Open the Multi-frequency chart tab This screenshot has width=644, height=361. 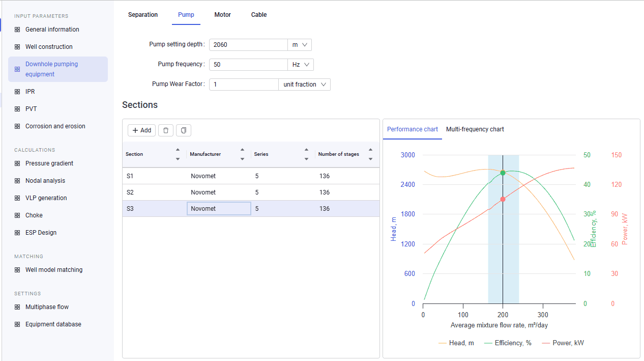[475, 129]
